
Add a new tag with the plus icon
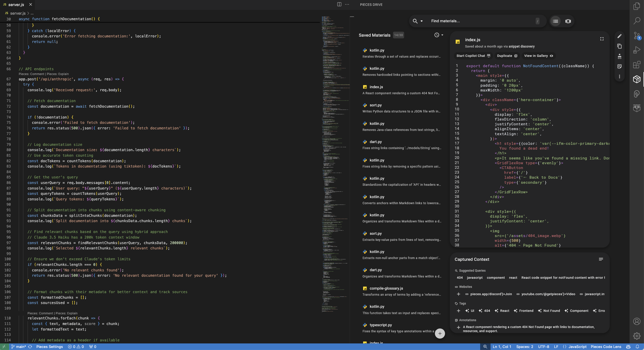tap(458, 311)
